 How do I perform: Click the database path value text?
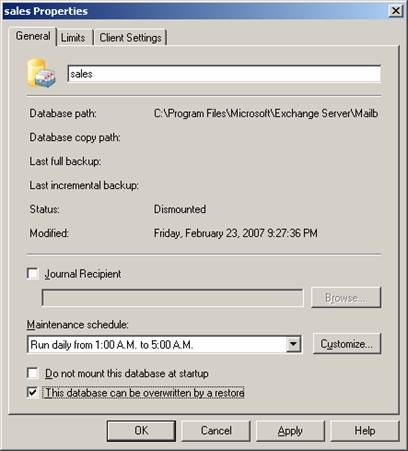266,113
